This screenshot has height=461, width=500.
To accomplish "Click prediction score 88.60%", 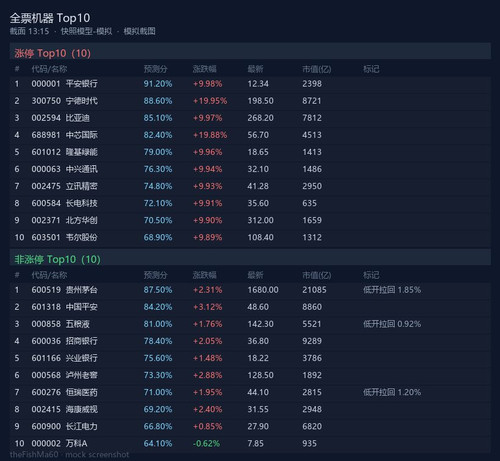I will coord(158,101).
